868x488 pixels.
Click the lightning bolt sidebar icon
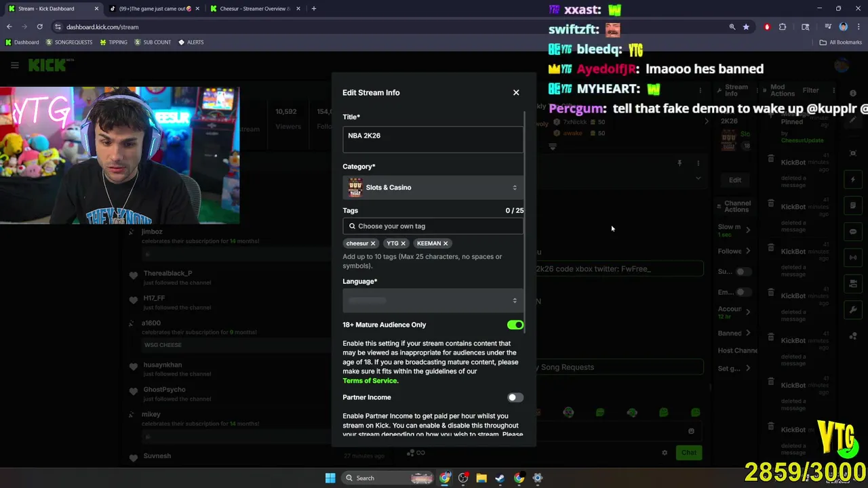(x=853, y=180)
